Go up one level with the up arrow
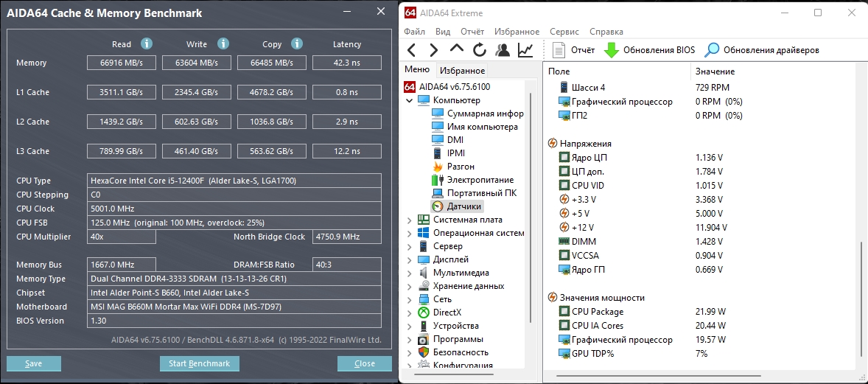The height and width of the screenshot is (384, 868). [x=457, y=49]
